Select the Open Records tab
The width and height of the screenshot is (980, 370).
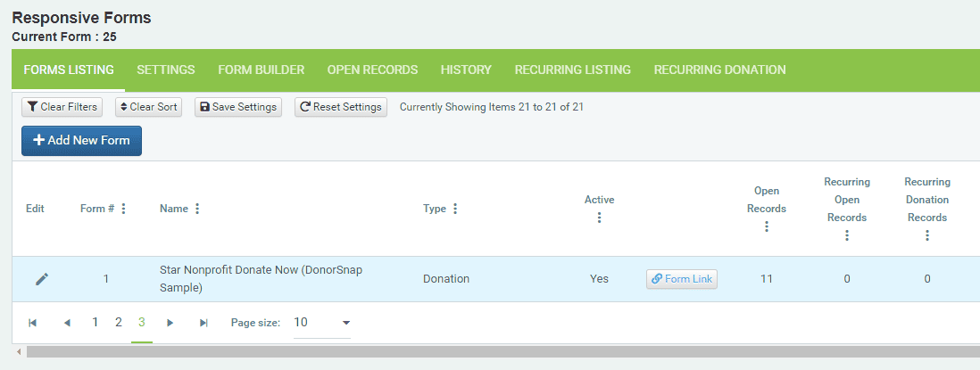point(372,70)
